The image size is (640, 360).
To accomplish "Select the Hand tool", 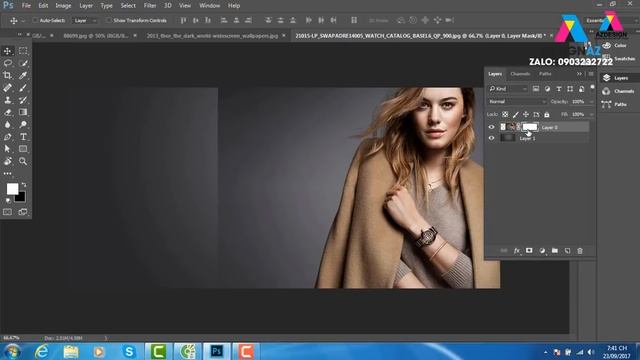I will 7,161.
